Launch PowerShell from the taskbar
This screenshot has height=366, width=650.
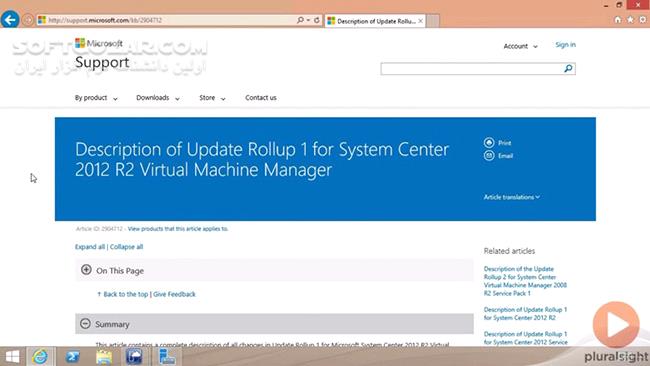tap(73, 356)
